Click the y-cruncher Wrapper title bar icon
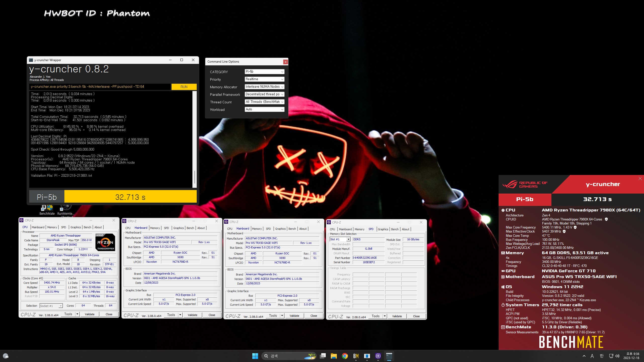Viewport: 644px width, 362px height. tap(31, 60)
